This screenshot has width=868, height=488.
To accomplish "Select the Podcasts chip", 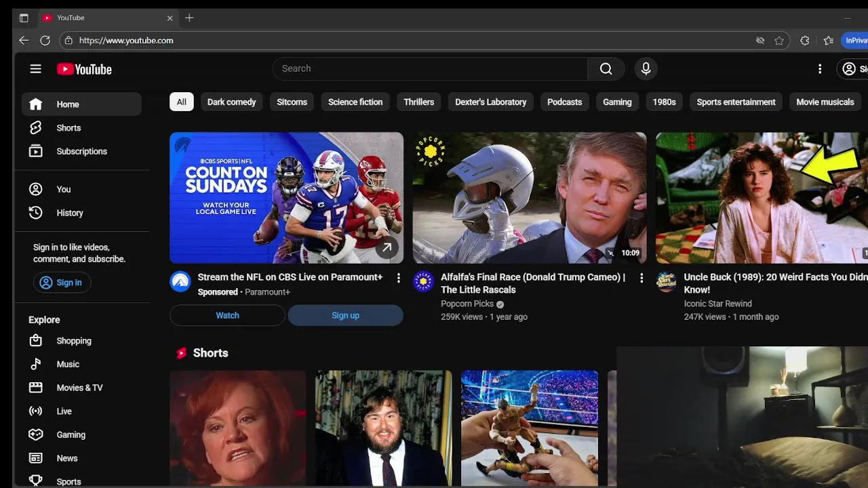I will pyautogui.click(x=564, y=102).
